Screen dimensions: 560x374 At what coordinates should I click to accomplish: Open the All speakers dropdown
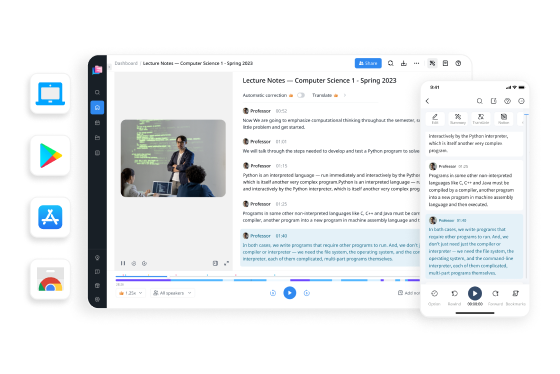[172, 293]
